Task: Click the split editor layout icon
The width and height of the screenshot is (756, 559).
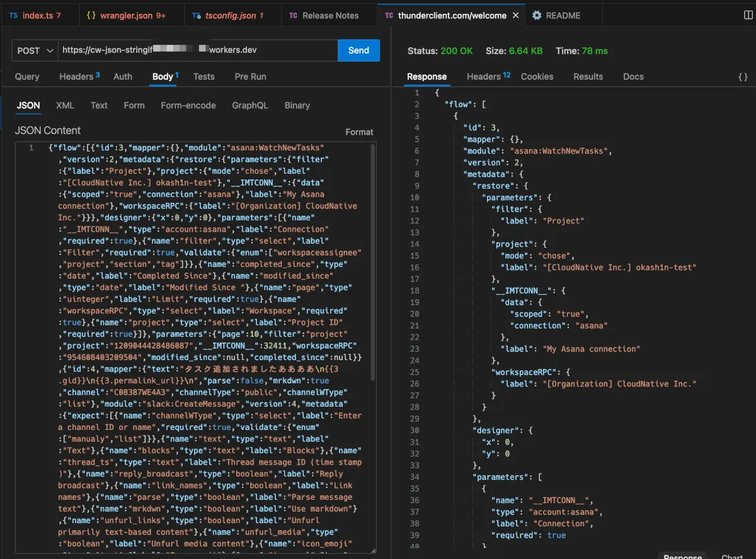Action: click(x=748, y=14)
